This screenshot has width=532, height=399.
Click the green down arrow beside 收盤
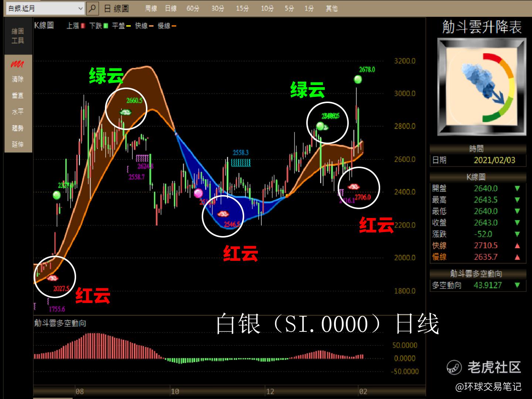coord(517,223)
